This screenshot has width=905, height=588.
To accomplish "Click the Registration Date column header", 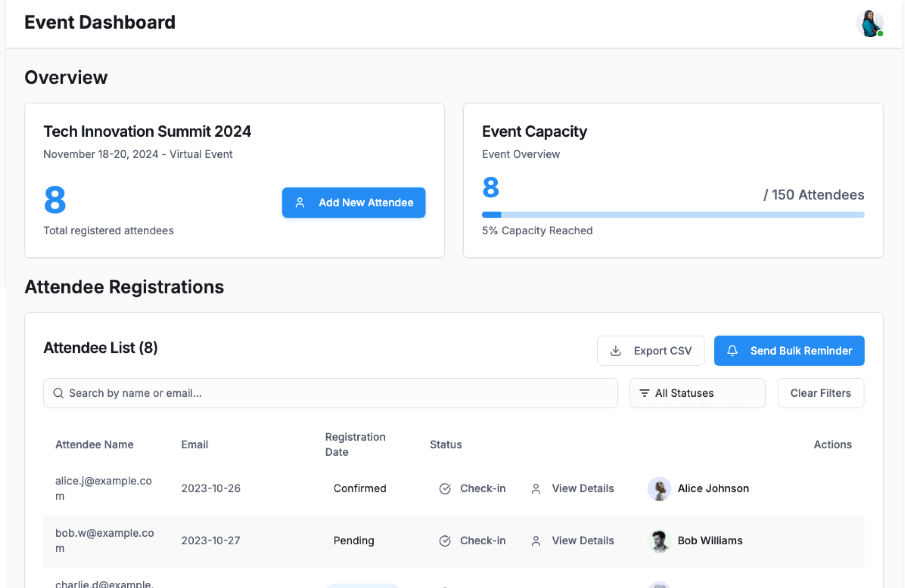I will point(355,444).
